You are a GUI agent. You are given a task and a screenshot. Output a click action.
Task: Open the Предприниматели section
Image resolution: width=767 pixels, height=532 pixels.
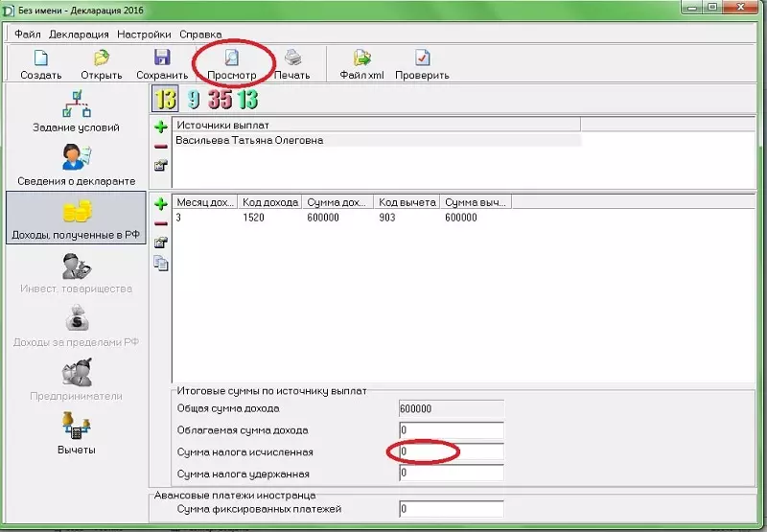point(77,380)
